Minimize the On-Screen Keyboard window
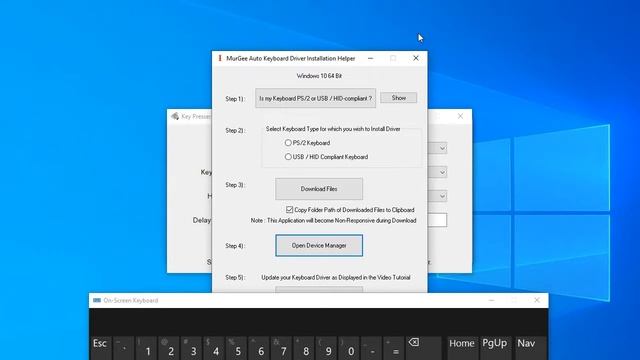This screenshot has height=360, width=640. point(491,300)
